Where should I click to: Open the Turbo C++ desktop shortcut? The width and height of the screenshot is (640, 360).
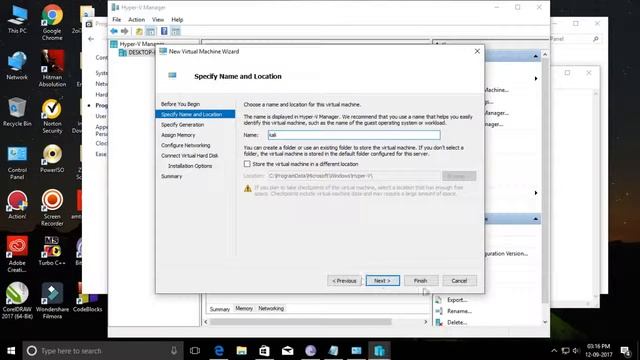[52, 251]
